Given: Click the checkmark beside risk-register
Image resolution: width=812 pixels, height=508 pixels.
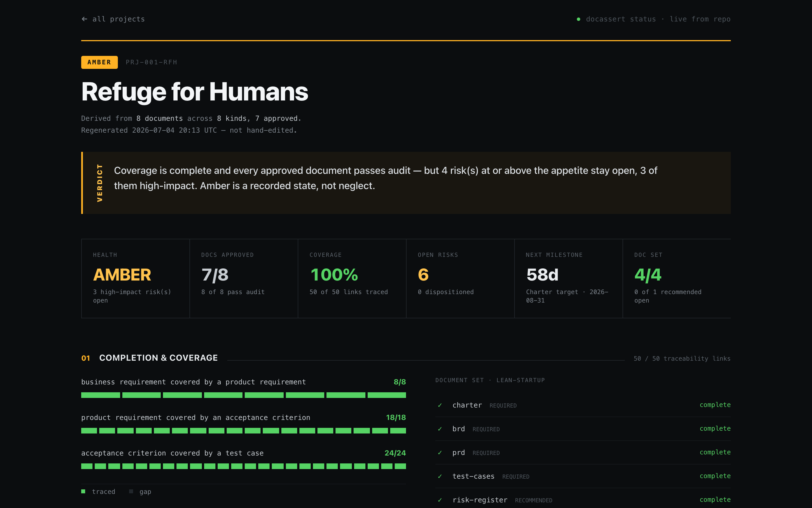Looking at the screenshot, I should click(x=440, y=500).
